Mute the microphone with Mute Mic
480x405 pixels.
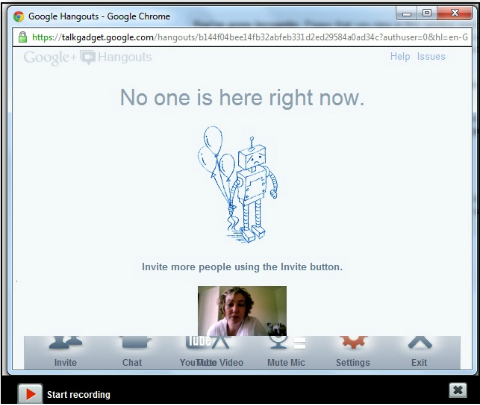click(286, 352)
